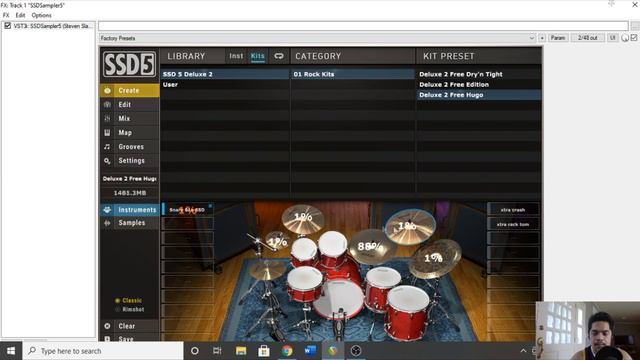Switch to the Inst library tab
This screenshot has width=640, height=360.
click(236, 56)
